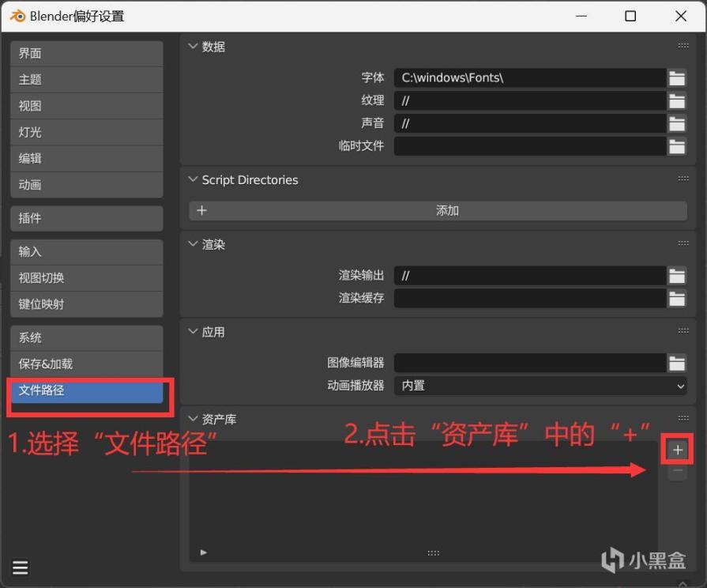The height and width of the screenshot is (588, 707).
Task: Click the 渲染输出 path input field
Action: pos(530,276)
